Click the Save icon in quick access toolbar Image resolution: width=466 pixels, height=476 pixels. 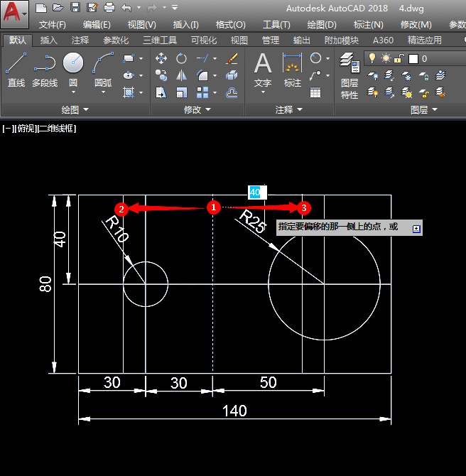pos(75,8)
